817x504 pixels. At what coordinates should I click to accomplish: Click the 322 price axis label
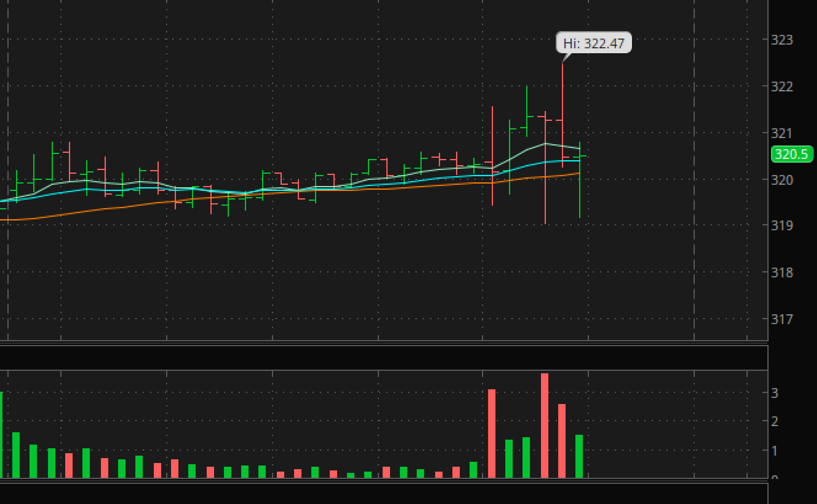pyautogui.click(x=782, y=86)
